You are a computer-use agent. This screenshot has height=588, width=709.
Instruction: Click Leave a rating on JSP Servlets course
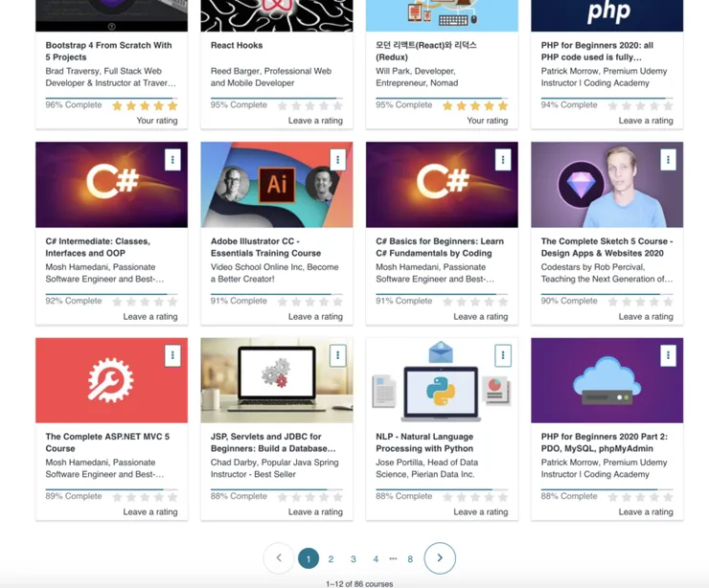point(315,512)
